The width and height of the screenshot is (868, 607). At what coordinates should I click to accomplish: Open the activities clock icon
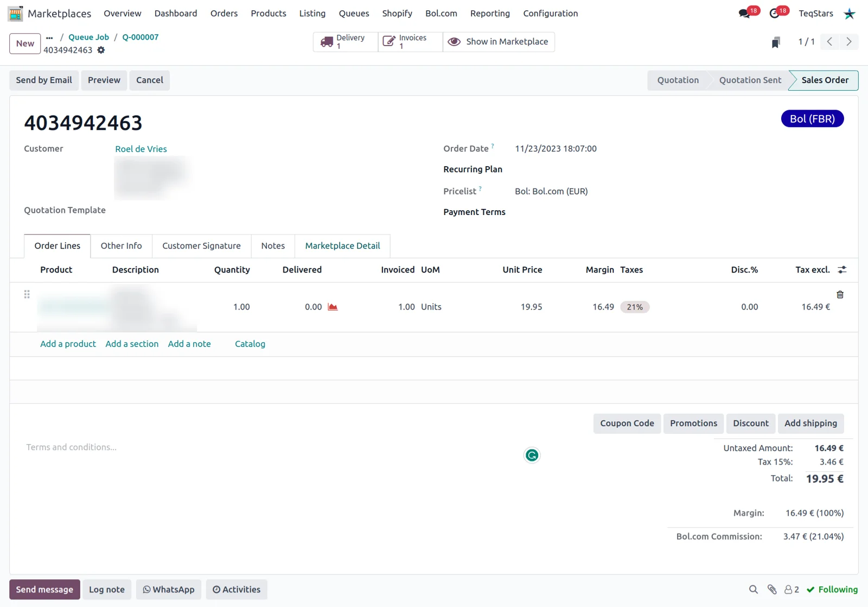click(x=774, y=14)
